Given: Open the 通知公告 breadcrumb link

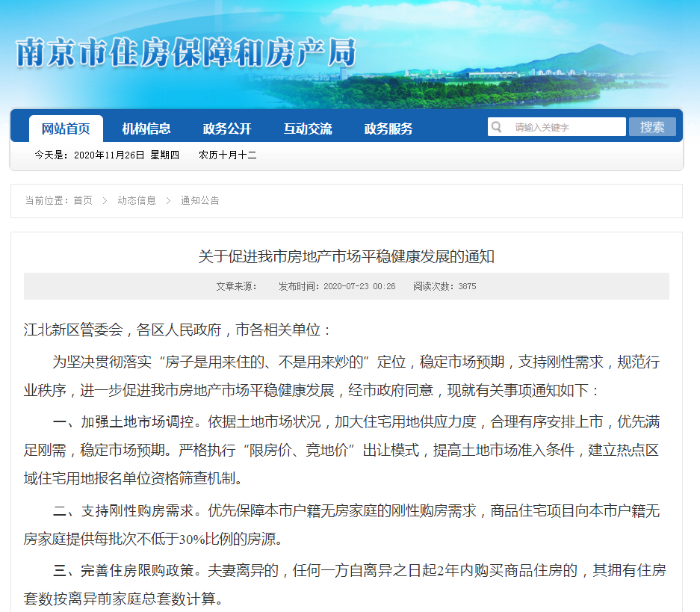Looking at the screenshot, I should (x=200, y=200).
